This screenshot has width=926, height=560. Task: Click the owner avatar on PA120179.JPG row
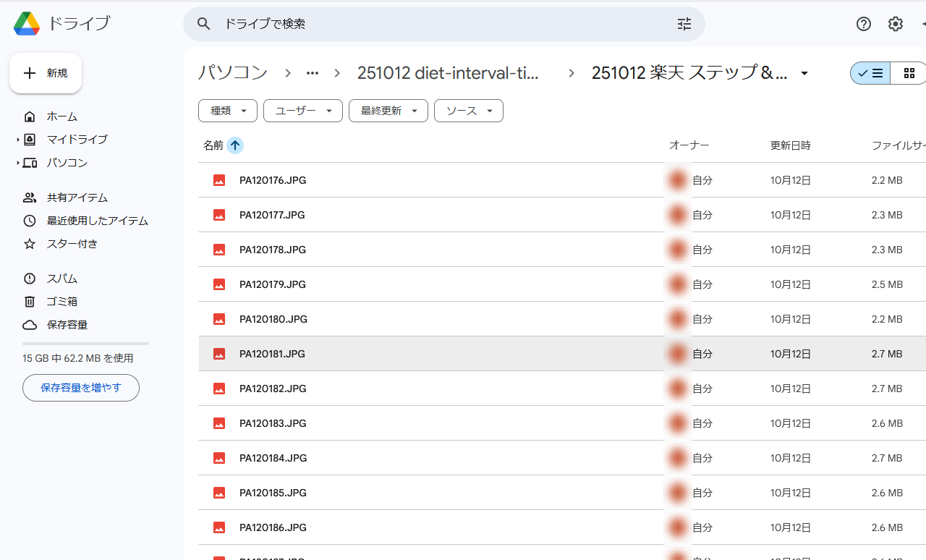click(678, 284)
